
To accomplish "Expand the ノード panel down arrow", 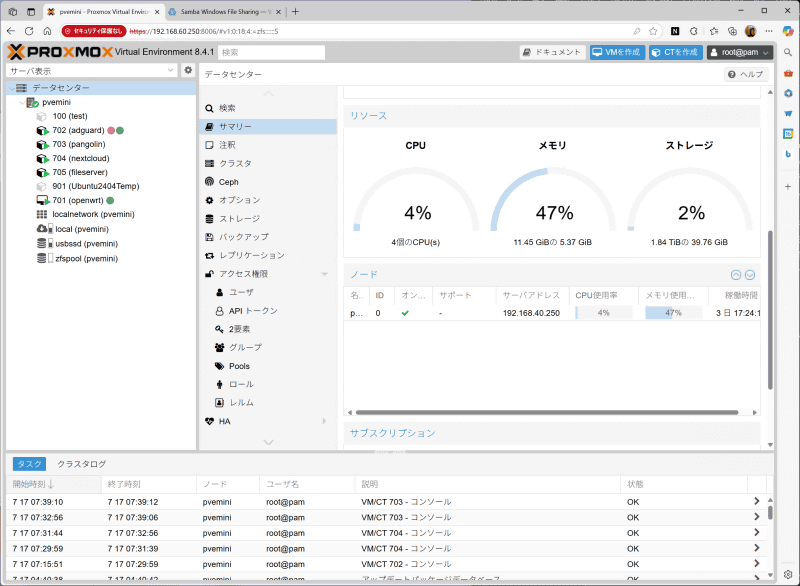I will [750, 275].
